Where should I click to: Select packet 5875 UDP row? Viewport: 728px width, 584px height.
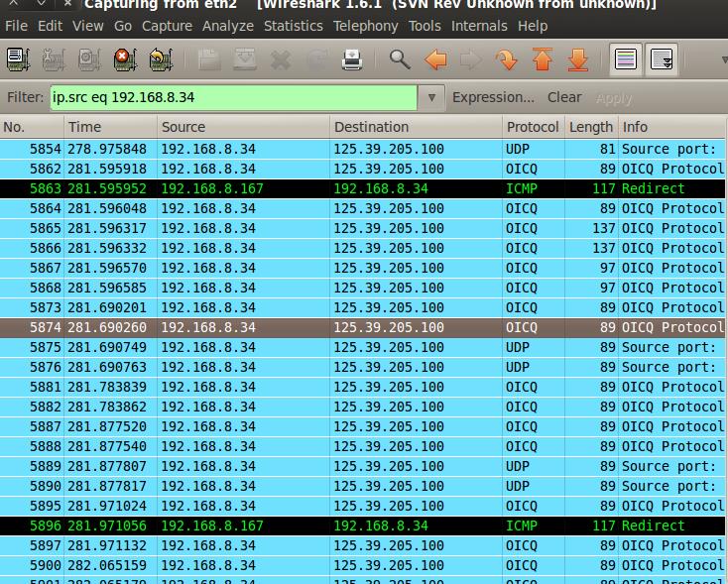click(x=362, y=347)
